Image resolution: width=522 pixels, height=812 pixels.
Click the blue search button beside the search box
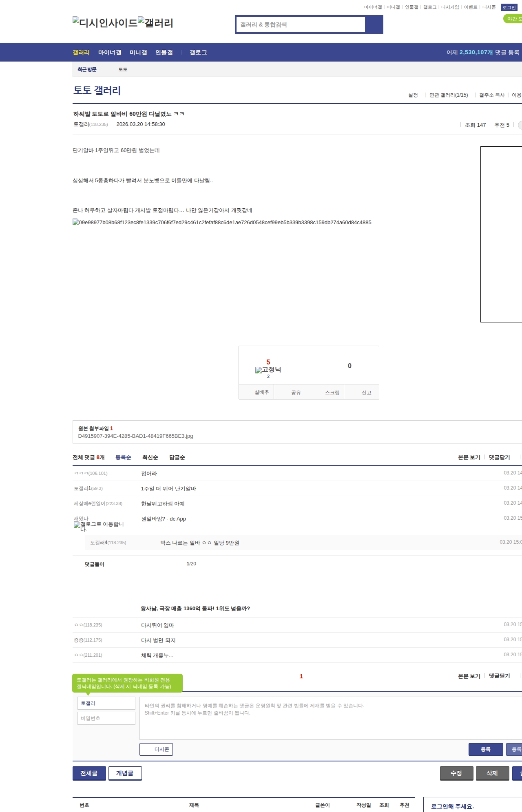click(374, 24)
